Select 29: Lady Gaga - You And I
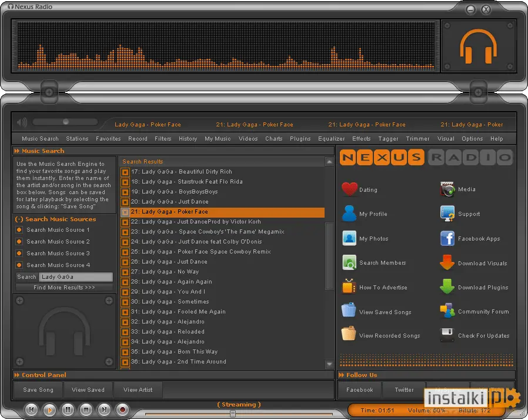Screen dimensions: 528x420 (223, 292)
